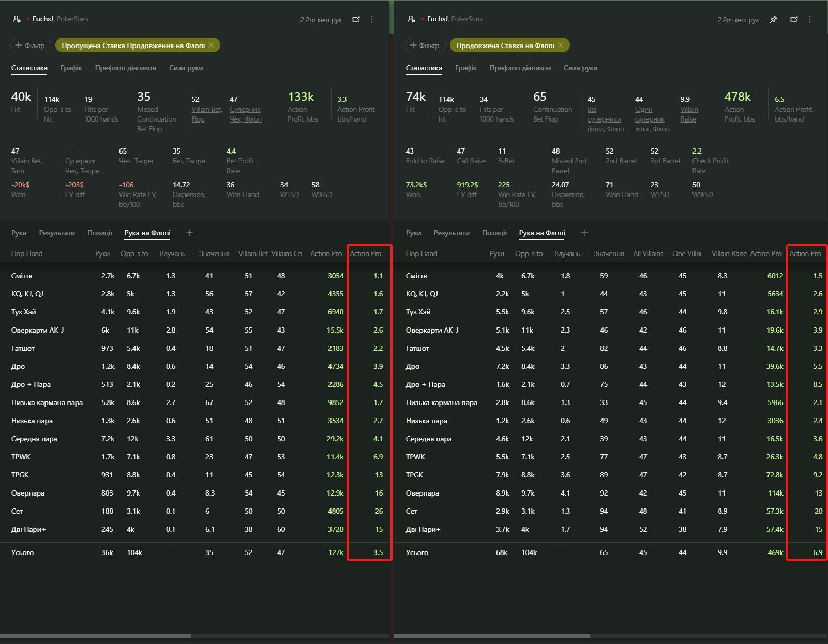This screenshot has height=644, width=828.
Task: Open Сила руки tab in right panel
Action: click(580, 68)
